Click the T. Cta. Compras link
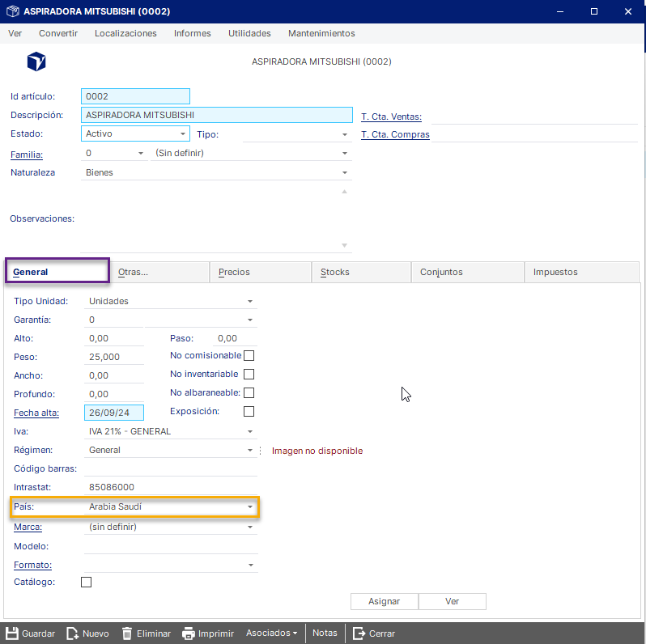The height and width of the screenshot is (644, 646). click(396, 134)
